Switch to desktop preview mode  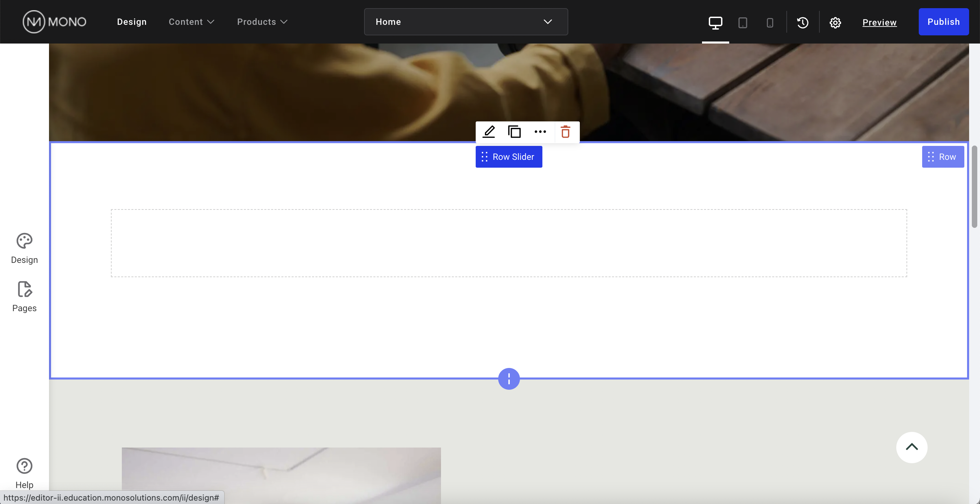(x=715, y=22)
